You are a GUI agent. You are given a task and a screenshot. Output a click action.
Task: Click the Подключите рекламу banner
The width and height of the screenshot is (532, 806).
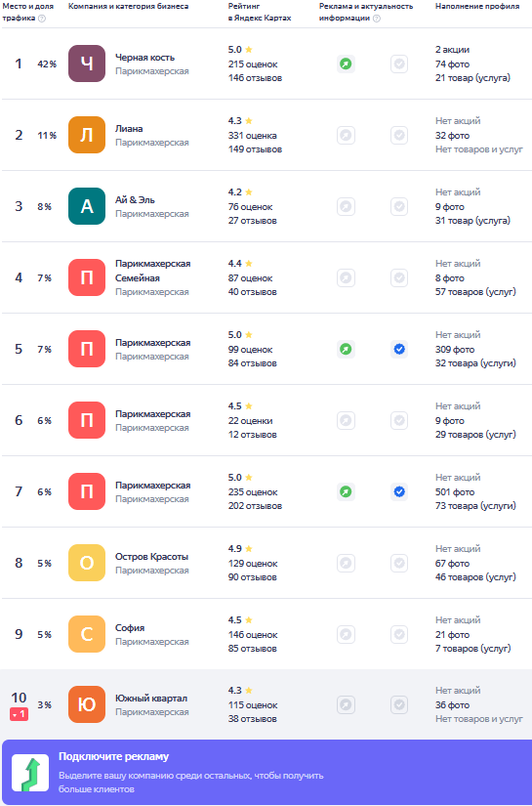coord(267,773)
